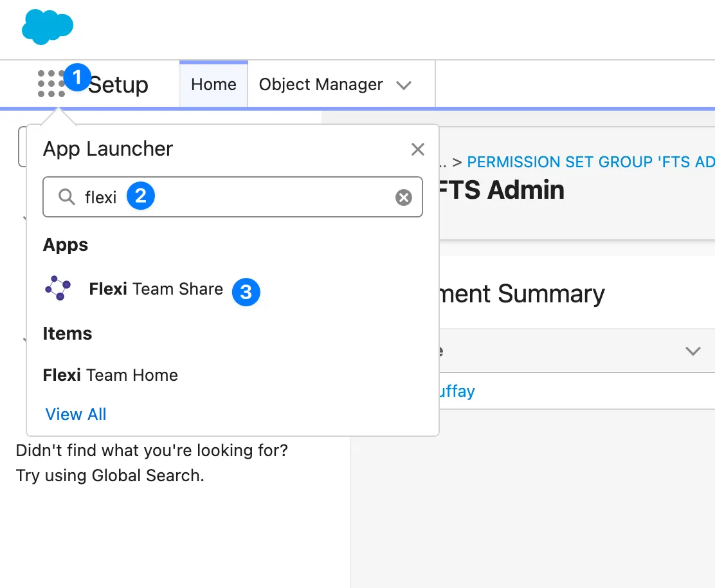Click the blue numbered badge 1 near Setup
The width and height of the screenshot is (715, 588).
77,78
